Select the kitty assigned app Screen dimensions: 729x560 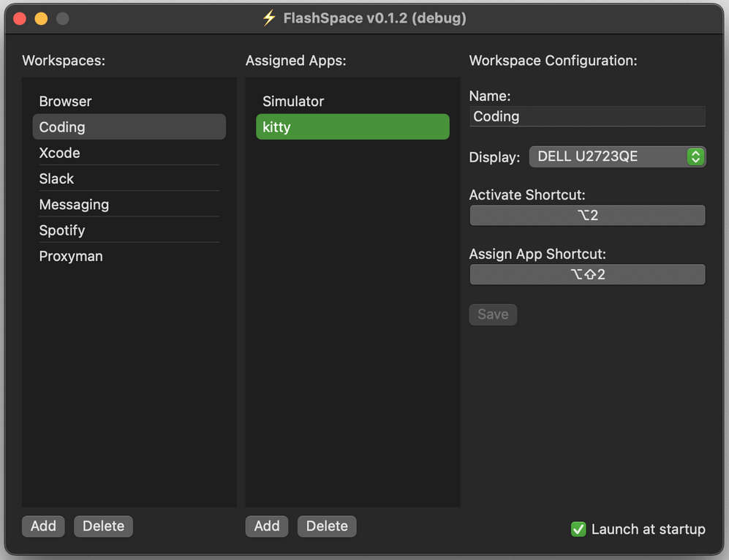[352, 127]
